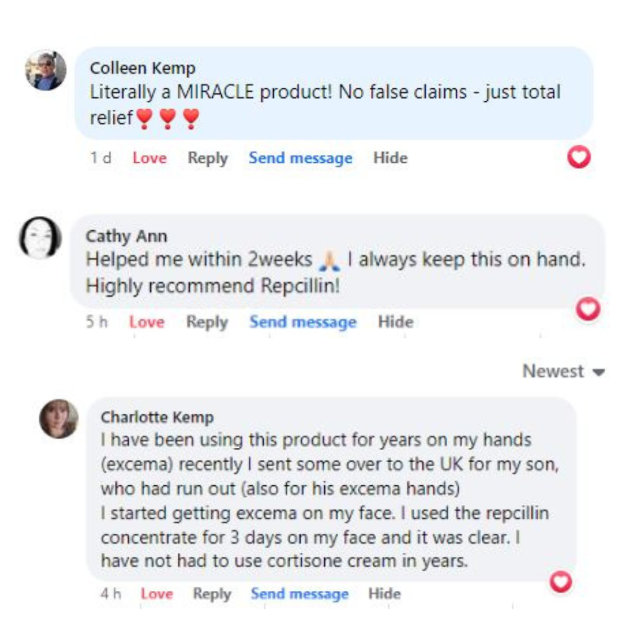Send message to Cathy Ann
This screenshot has height=644, width=644.
click(x=303, y=323)
